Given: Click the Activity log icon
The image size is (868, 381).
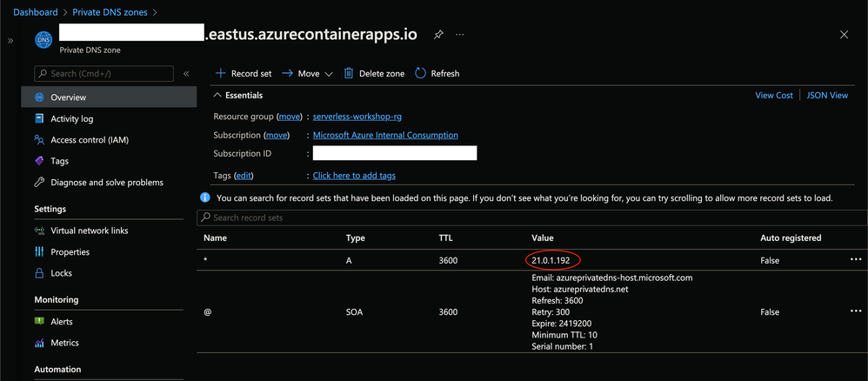Looking at the screenshot, I should coord(39,118).
